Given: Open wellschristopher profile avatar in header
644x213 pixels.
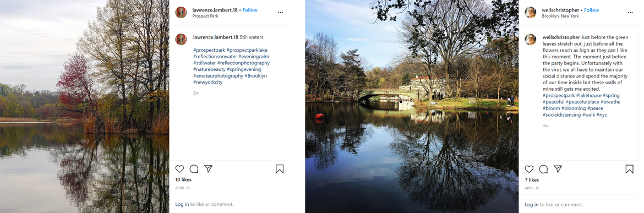Looking at the screenshot, I should (x=531, y=12).
